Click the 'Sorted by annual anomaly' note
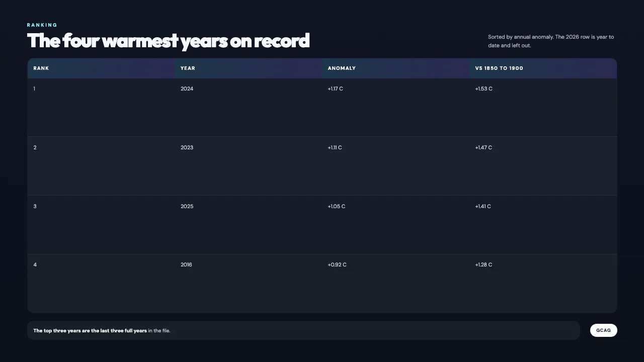The image size is (644, 362). tap(551, 41)
